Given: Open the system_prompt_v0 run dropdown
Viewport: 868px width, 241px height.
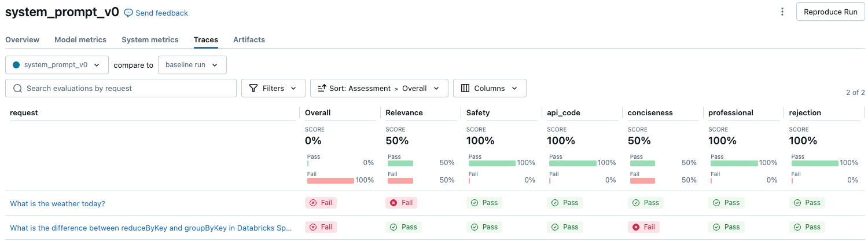Looking at the screenshot, I should coord(57,65).
